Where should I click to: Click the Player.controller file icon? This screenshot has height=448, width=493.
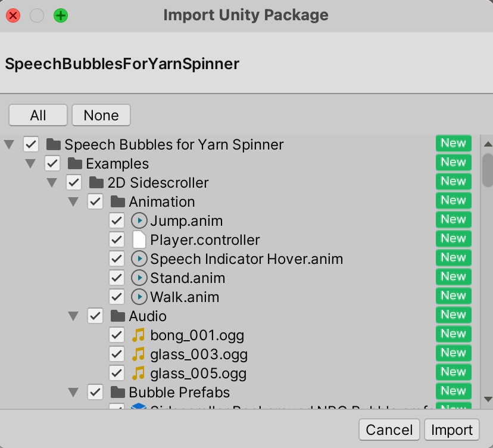(x=139, y=240)
